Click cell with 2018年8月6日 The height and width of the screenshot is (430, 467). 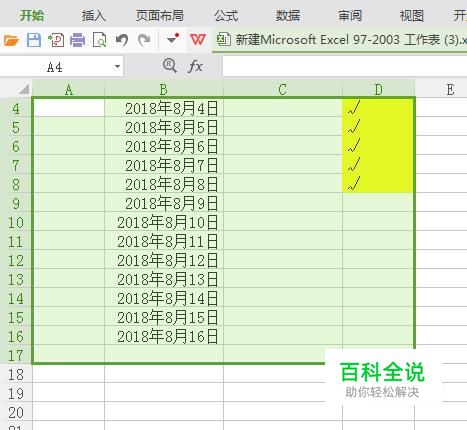[164, 147]
